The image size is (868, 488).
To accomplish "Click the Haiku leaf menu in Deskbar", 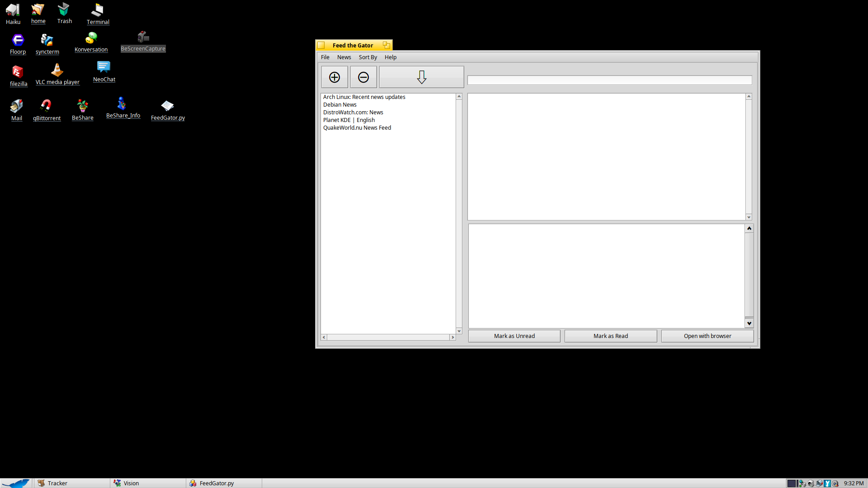I will [16, 483].
